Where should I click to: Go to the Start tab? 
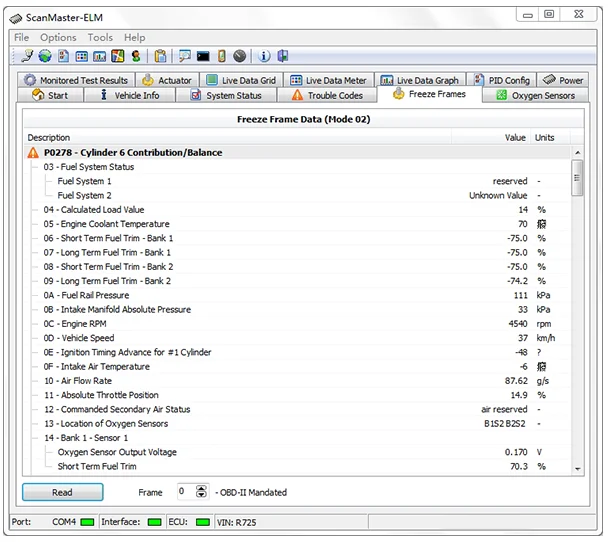(50, 95)
